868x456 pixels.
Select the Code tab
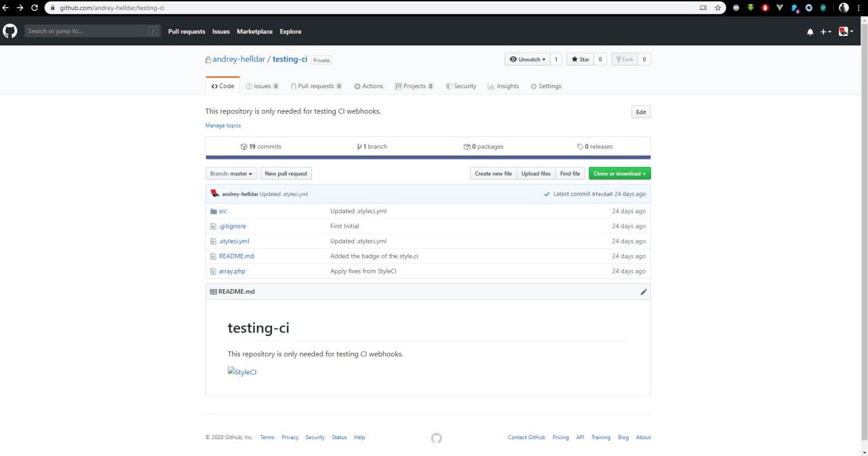click(222, 86)
